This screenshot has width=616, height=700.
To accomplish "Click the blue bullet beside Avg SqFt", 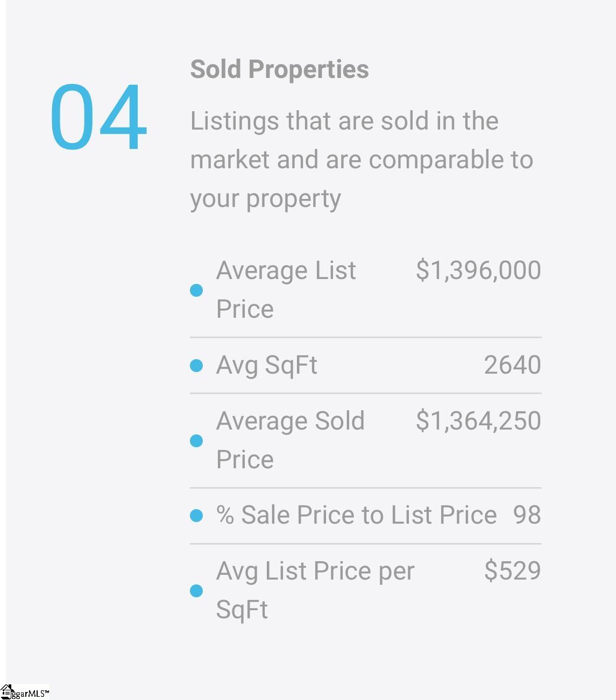I will [196, 366].
